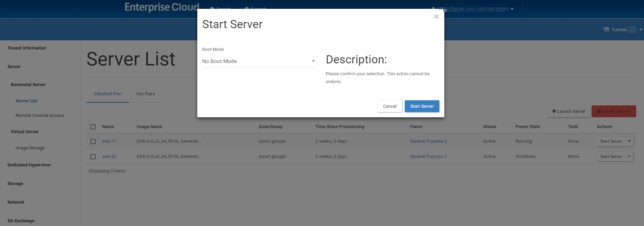The width and height of the screenshot is (644, 226).
Task: Expand the Tutorial workspace dropdown arrow
Action: (641, 30)
